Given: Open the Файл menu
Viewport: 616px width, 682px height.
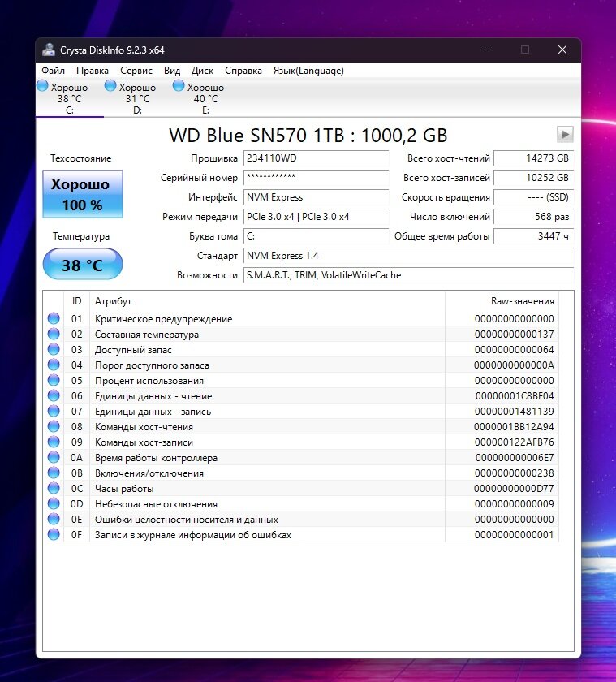Looking at the screenshot, I should (53, 71).
